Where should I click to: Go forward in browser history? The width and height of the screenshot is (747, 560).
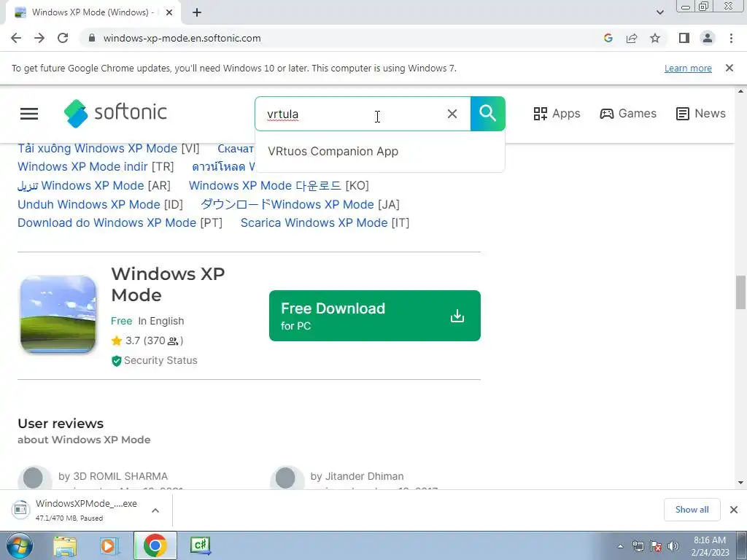pos(39,38)
